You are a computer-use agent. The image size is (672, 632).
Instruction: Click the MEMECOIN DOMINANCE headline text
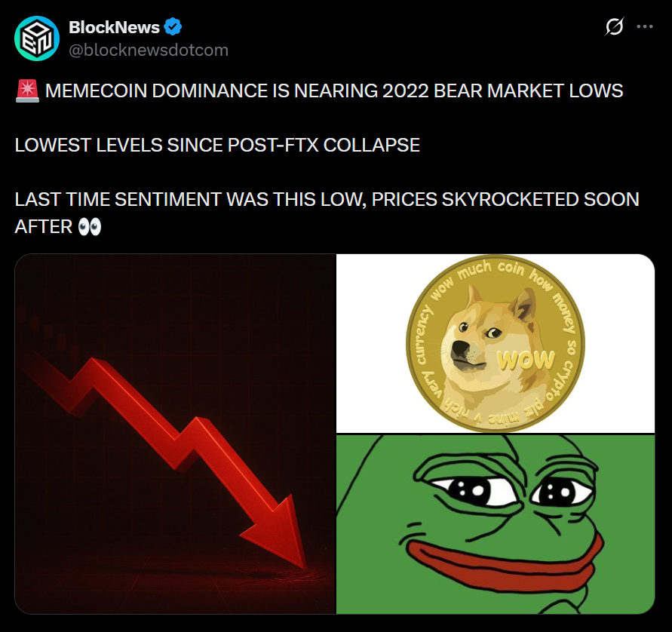(x=334, y=91)
